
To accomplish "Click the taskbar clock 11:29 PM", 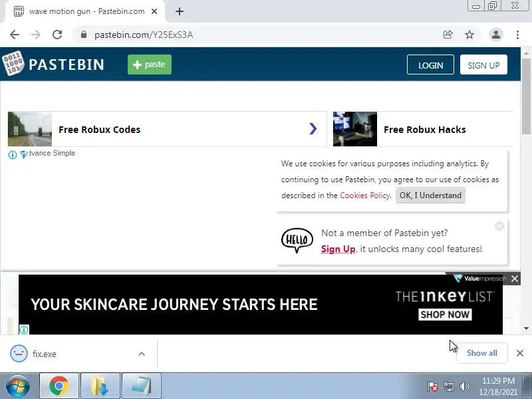I will coord(498,386).
